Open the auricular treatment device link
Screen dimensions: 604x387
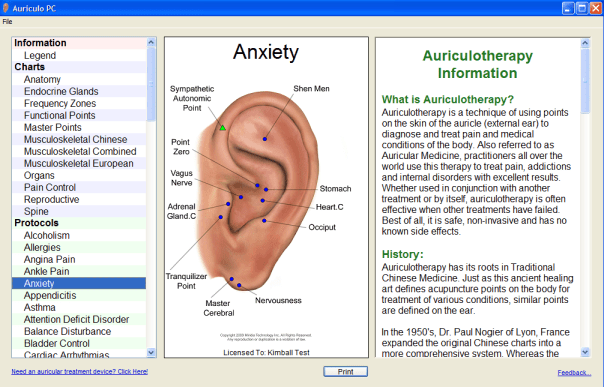79,372
